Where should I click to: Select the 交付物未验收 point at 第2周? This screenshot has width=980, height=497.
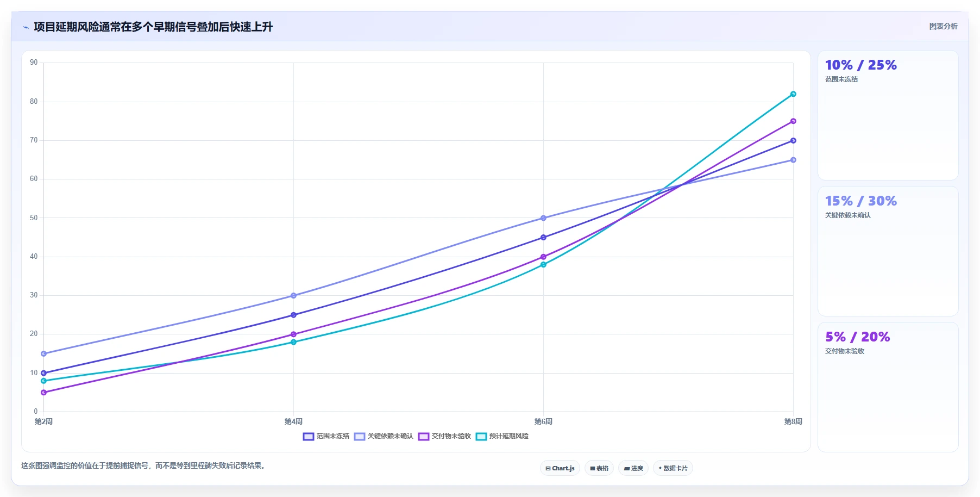tap(43, 393)
